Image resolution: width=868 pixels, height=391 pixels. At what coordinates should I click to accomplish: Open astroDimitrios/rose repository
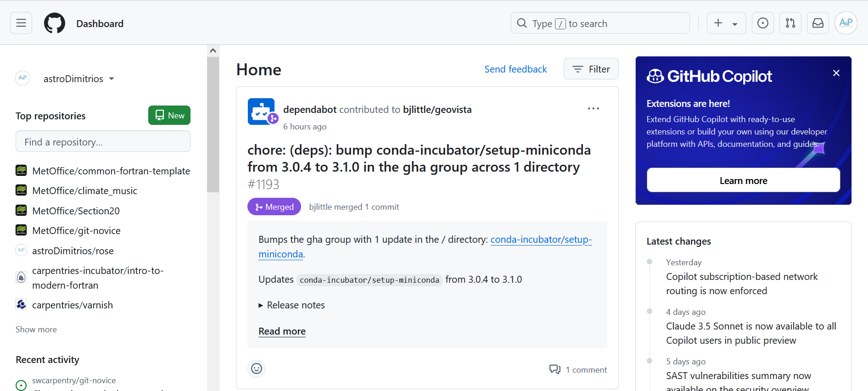(x=73, y=251)
